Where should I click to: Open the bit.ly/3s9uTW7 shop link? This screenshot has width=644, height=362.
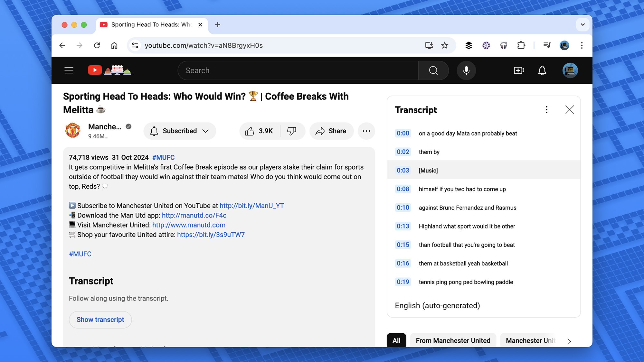point(211,235)
